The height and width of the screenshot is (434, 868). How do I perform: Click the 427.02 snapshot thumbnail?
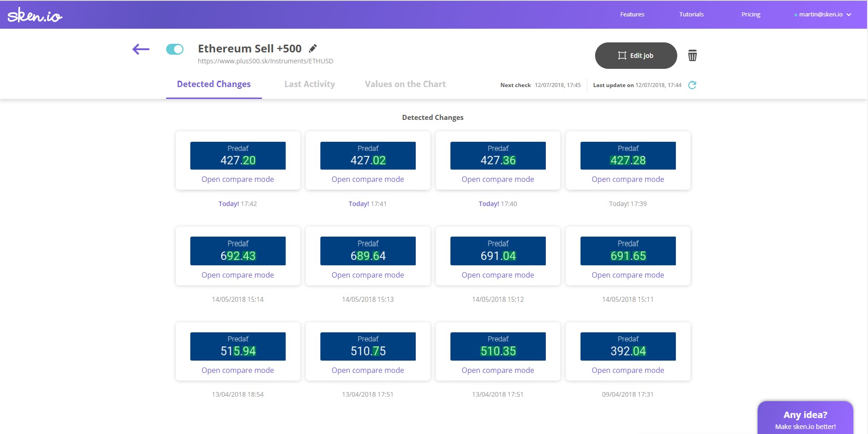(x=368, y=155)
